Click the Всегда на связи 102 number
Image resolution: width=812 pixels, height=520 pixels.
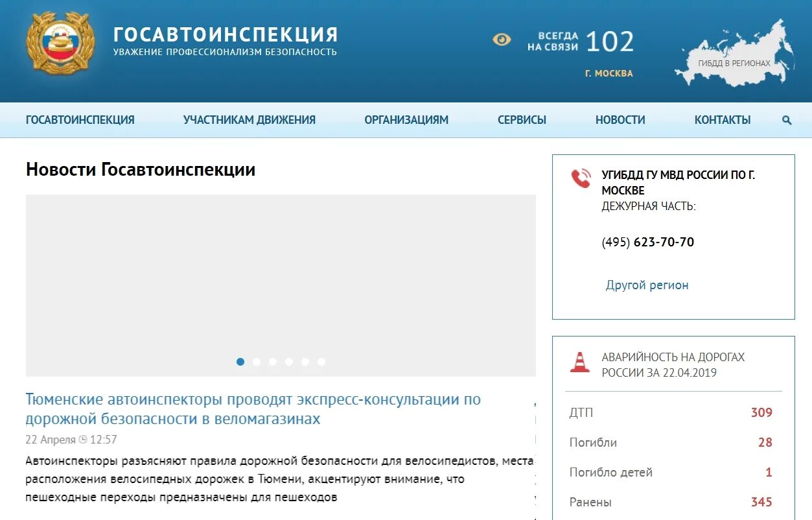tap(610, 42)
